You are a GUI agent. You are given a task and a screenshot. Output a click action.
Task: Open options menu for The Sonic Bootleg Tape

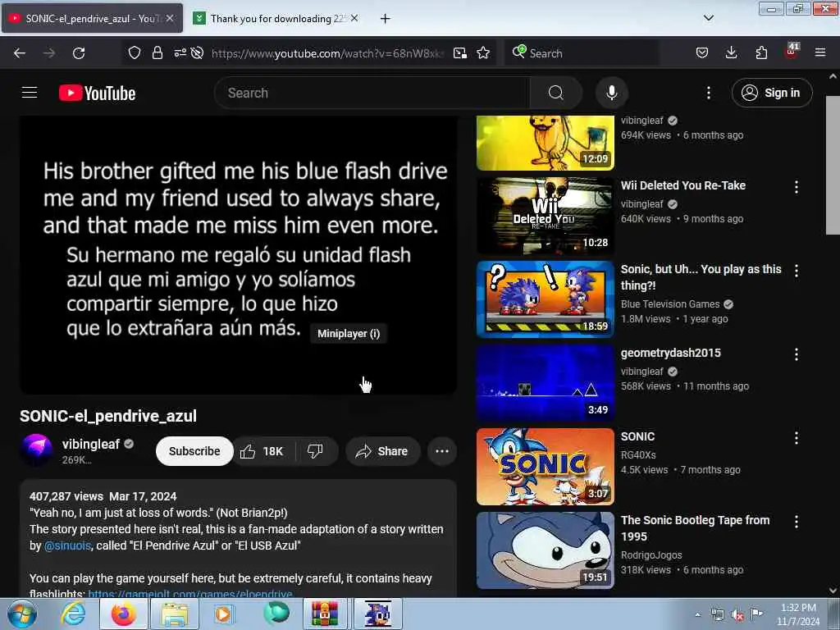click(x=796, y=521)
